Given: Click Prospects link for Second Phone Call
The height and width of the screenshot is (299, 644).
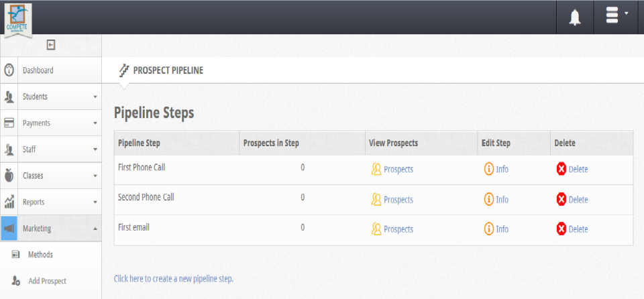Looking at the screenshot, I should 398,200.
